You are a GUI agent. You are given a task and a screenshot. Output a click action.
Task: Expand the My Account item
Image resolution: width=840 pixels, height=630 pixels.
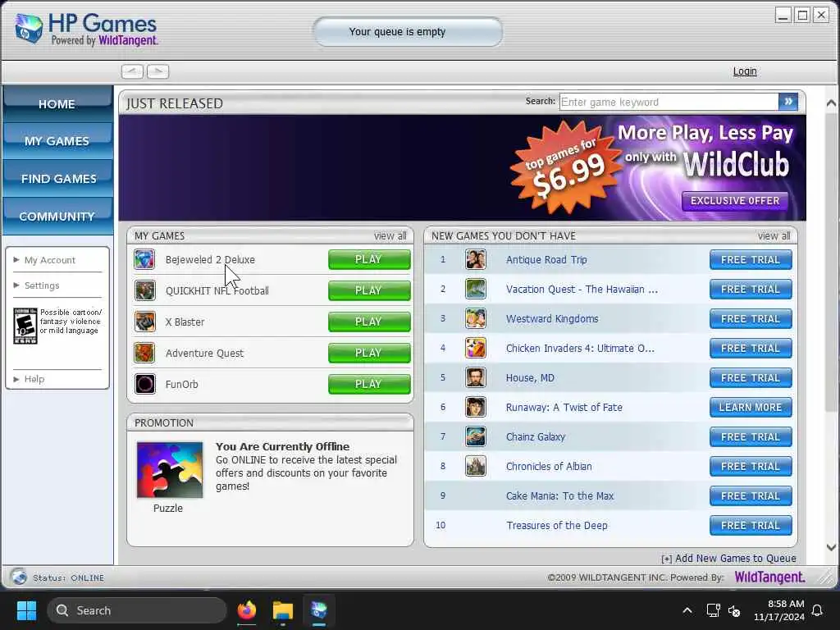pyautogui.click(x=50, y=260)
